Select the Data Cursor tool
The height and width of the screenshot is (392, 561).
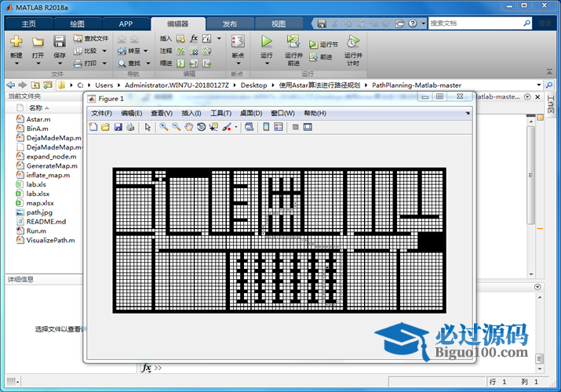[213, 127]
